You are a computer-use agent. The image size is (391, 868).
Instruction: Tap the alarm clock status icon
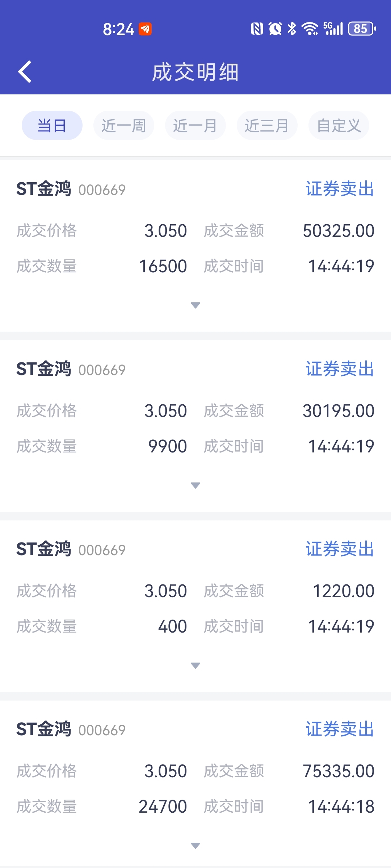pos(275,29)
